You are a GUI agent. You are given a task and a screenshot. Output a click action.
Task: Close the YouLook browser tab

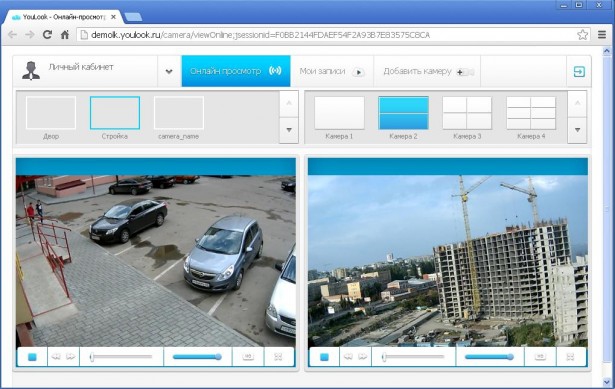[x=113, y=17]
